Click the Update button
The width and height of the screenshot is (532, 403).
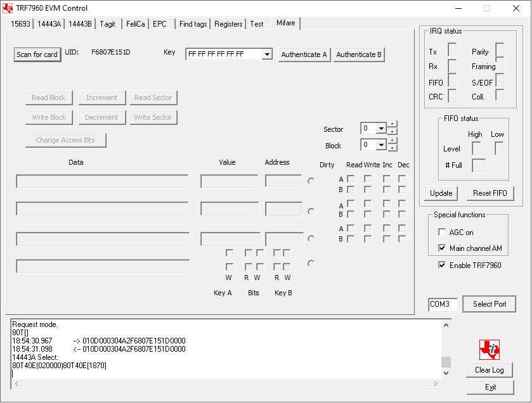pyautogui.click(x=441, y=193)
